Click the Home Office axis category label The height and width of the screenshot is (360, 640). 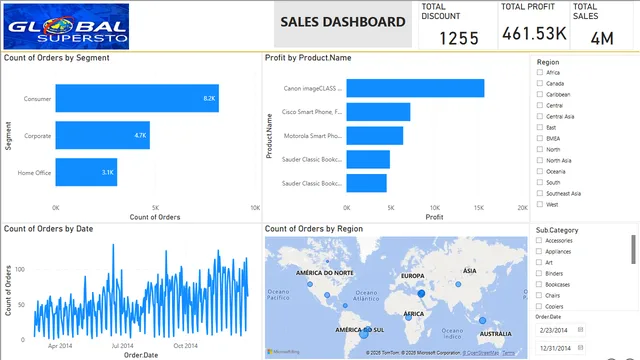(34, 173)
